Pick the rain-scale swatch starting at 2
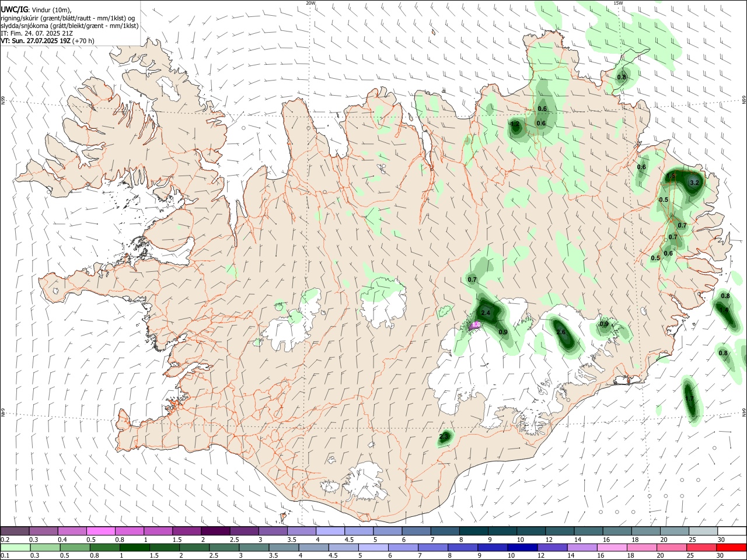 [x=194, y=547]
